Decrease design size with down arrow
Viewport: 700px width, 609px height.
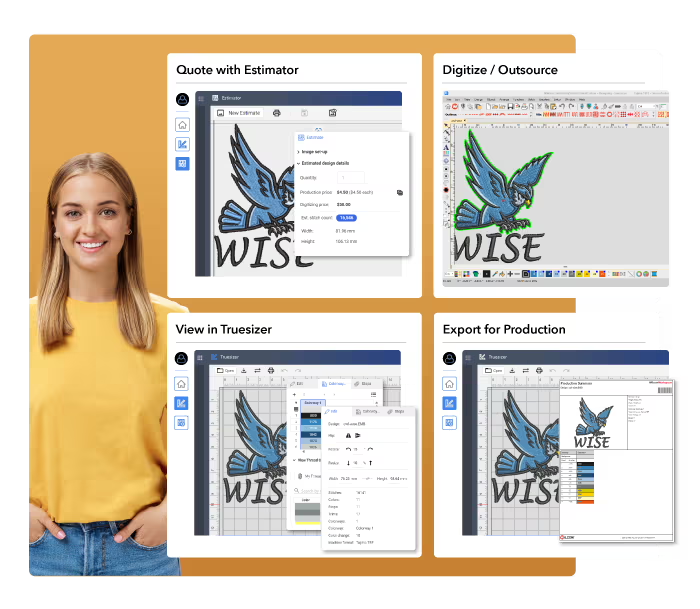348,463
